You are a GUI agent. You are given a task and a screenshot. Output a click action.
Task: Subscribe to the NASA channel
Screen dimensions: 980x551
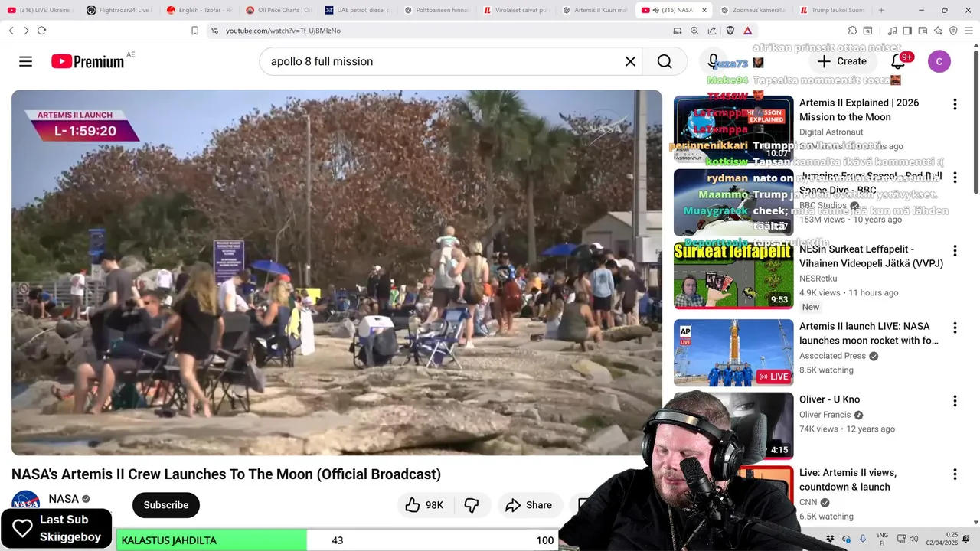tap(166, 505)
